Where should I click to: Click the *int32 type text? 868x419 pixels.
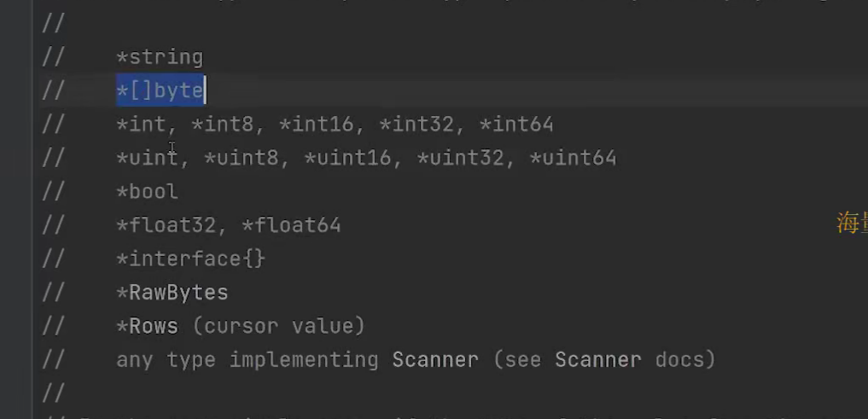tap(417, 124)
